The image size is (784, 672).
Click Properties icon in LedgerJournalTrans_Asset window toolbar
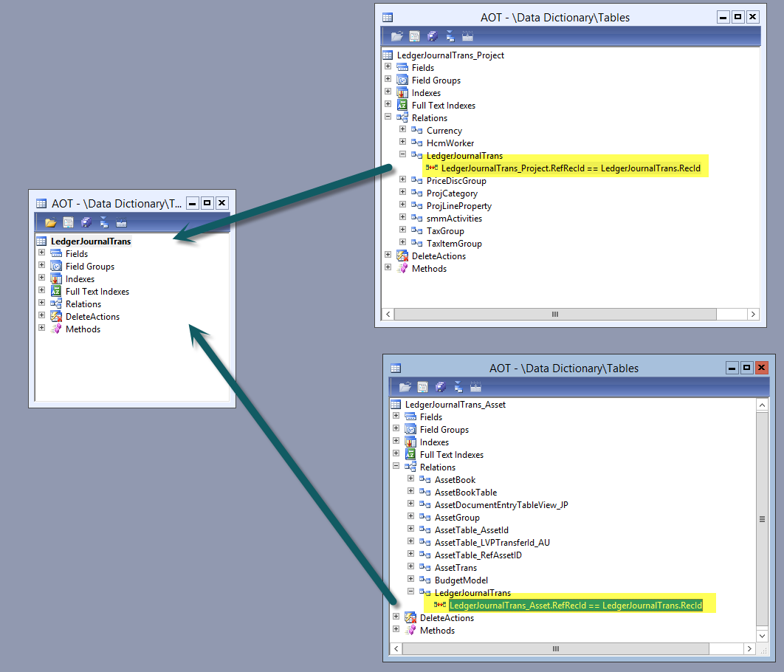click(x=422, y=387)
